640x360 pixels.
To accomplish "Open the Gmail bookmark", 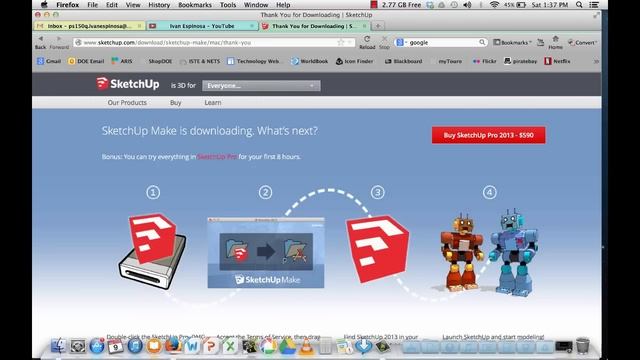I will click(x=49, y=61).
